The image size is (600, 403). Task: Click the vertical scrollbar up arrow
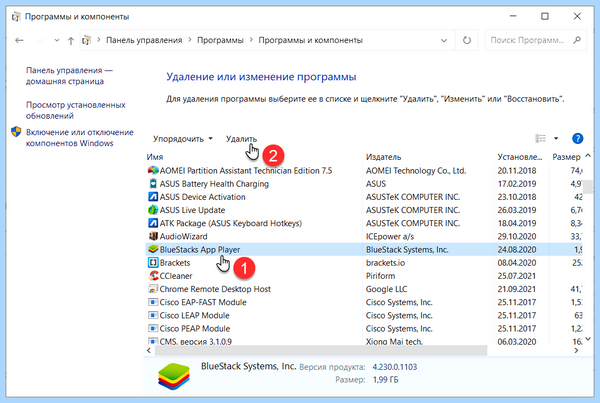(x=588, y=155)
